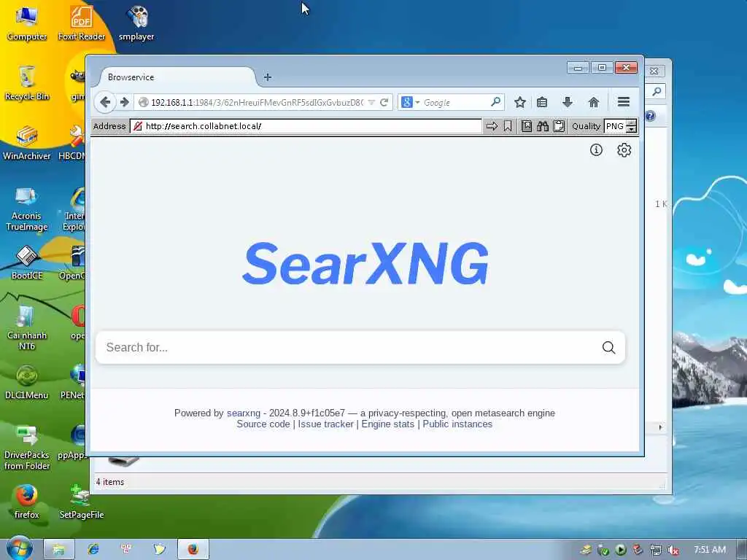747x560 pixels.
Task: Click the SearXNG search magnifier button
Action: [609, 348]
